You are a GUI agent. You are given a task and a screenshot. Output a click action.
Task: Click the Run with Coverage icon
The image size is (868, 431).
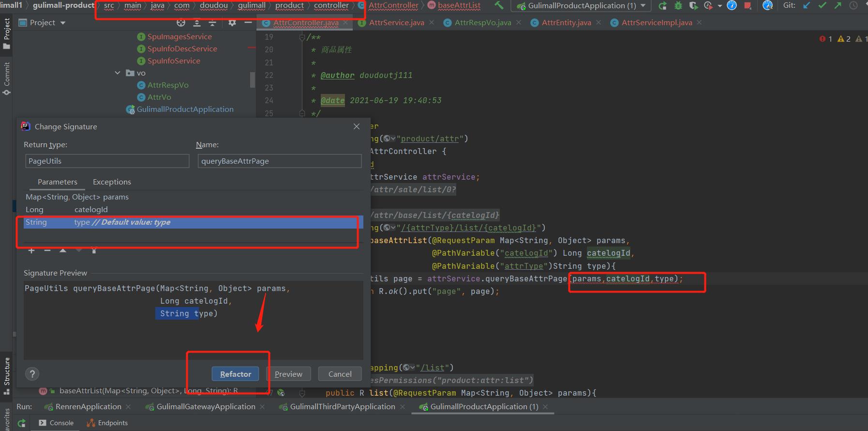[x=693, y=6]
